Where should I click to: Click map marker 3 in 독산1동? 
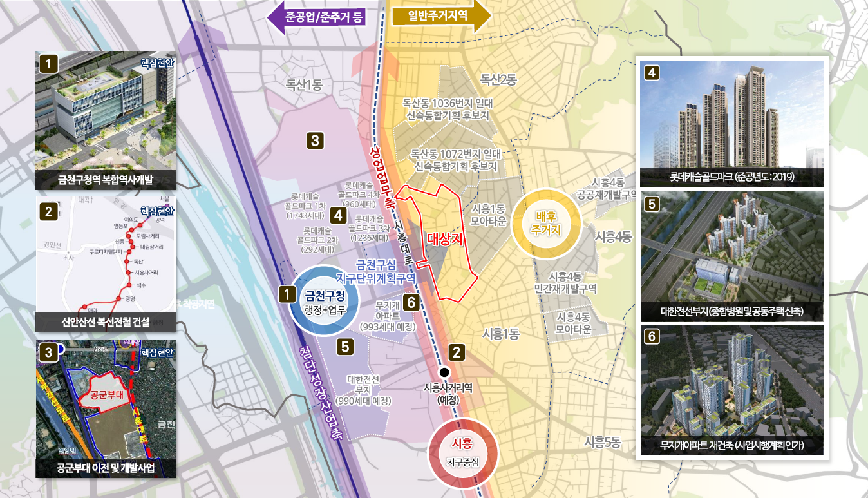pos(314,140)
